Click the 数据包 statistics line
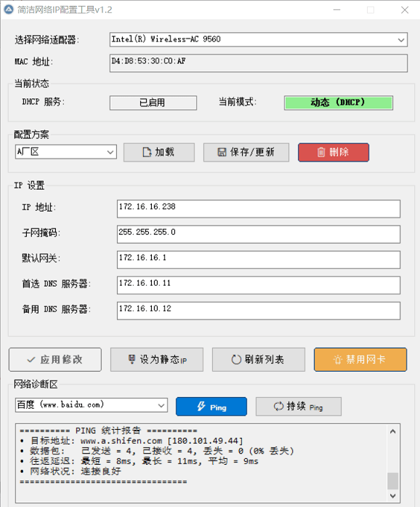This screenshot has width=420, height=507. click(157, 451)
